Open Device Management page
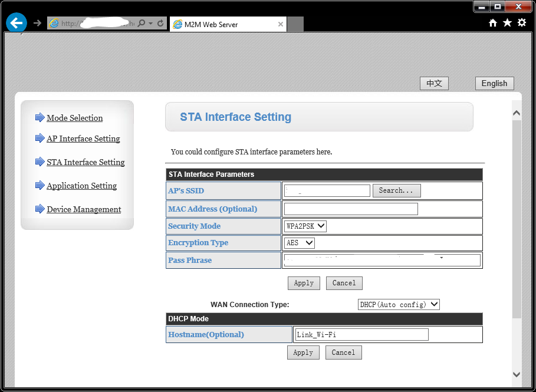 pyautogui.click(x=84, y=209)
